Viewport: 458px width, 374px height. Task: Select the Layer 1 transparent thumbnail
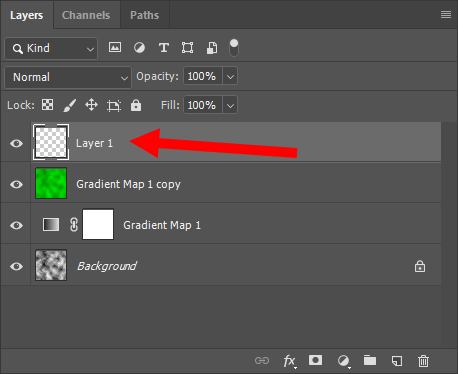pos(51,142)
